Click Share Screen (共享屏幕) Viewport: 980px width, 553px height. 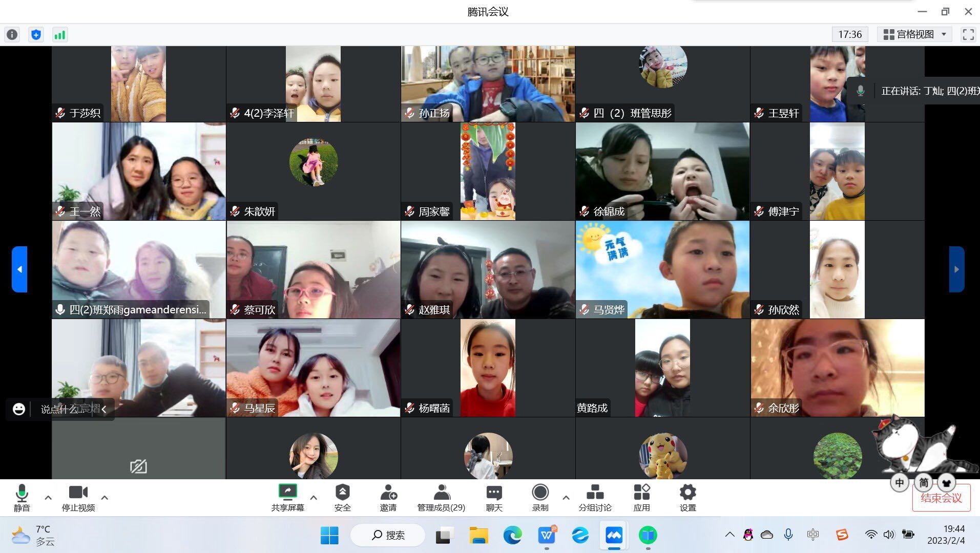click(x=287, y=498)
